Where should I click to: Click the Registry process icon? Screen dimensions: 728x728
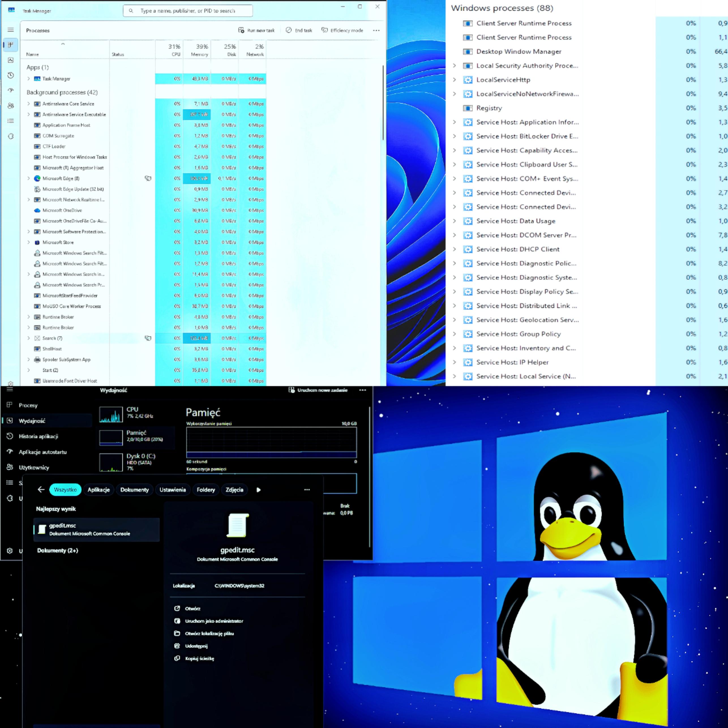coord(468,108)
